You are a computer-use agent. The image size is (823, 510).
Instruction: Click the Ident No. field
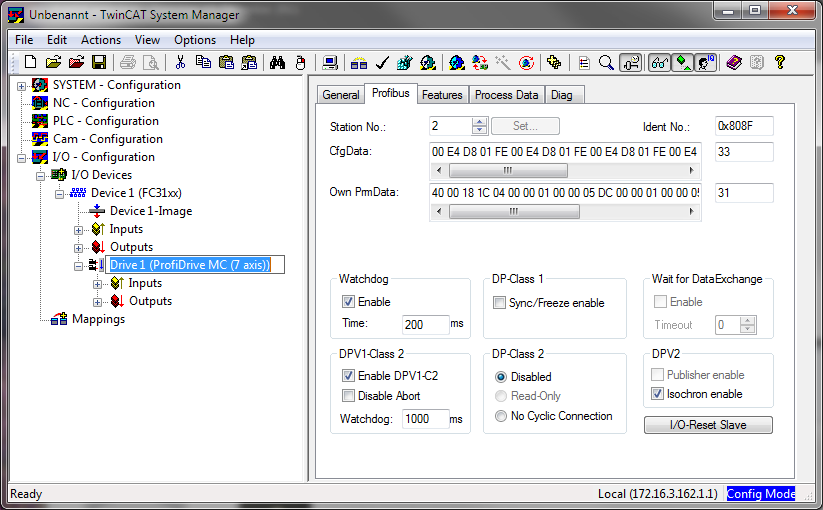coord(744,126)
